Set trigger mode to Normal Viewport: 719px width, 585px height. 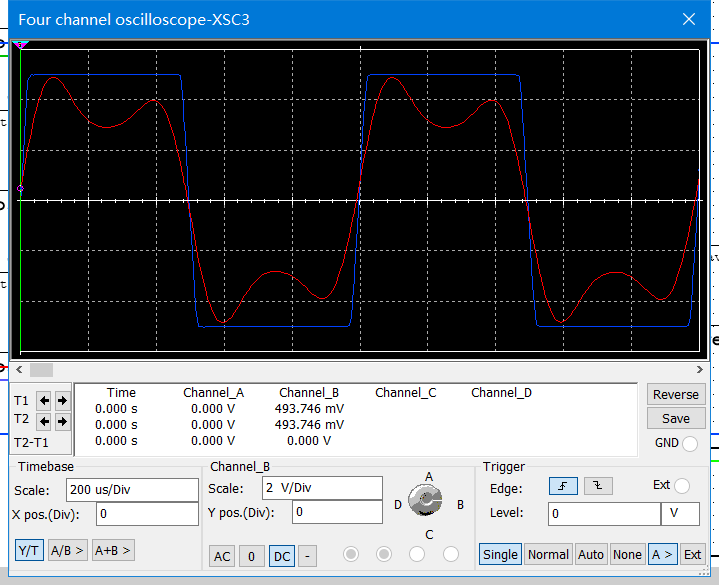[x=548, y=554]
